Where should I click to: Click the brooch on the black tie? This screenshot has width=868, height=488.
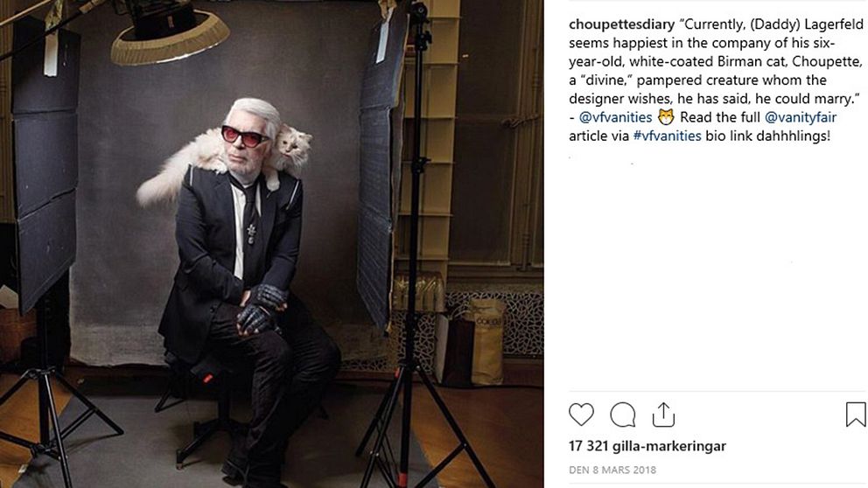pyautogui.click(x=251, y=233)
